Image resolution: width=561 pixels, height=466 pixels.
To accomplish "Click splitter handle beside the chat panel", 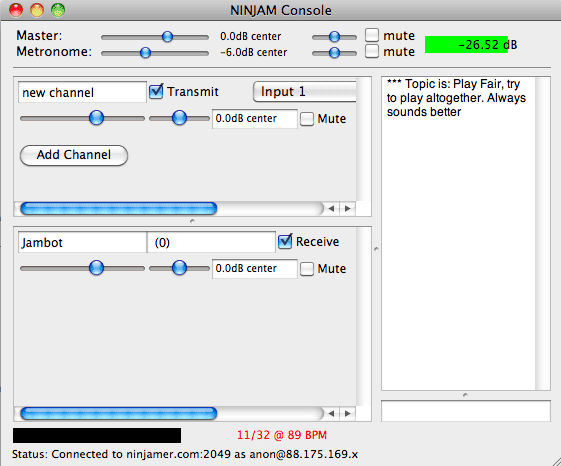I will tap(376, 249).
